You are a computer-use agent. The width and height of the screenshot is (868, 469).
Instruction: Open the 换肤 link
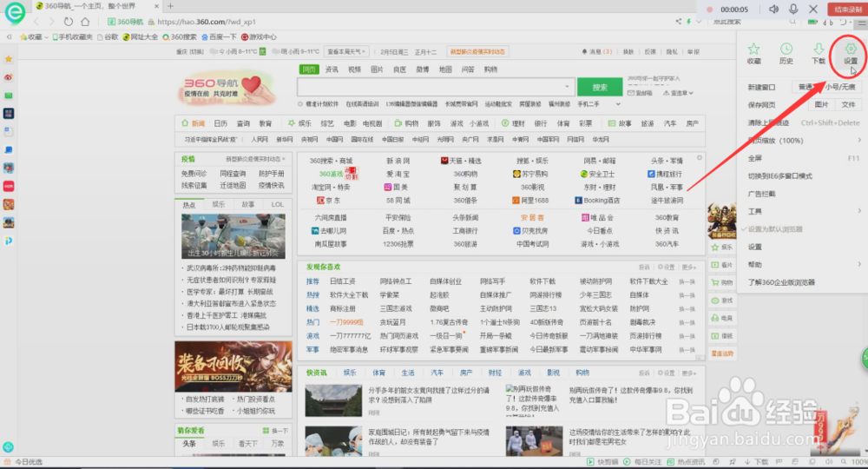click(628, 51)
